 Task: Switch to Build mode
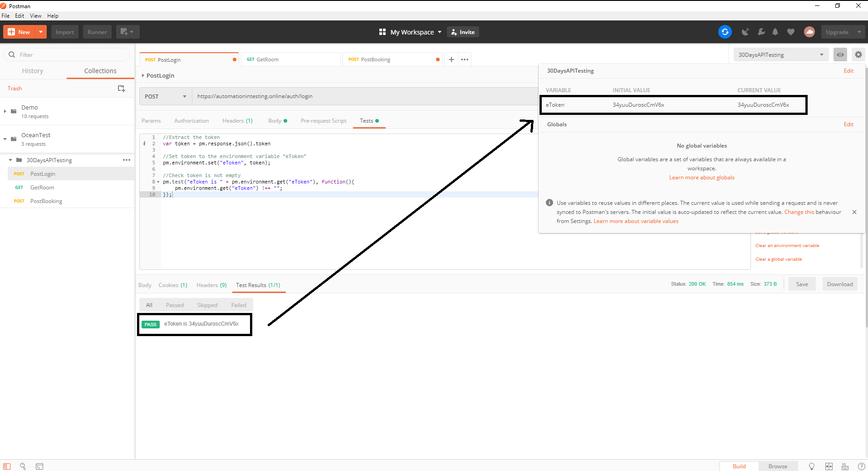point(739,466)
